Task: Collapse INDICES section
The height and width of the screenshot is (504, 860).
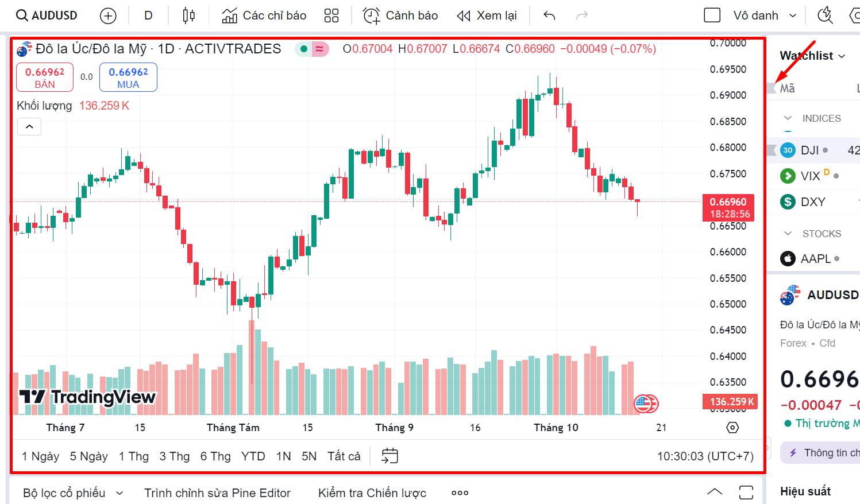Action: point(788,118)
